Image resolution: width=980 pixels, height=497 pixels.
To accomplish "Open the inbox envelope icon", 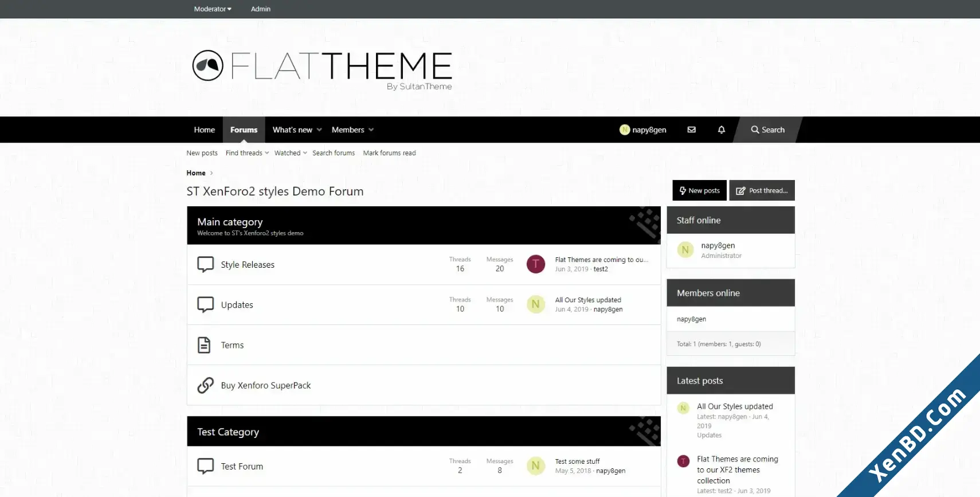I will coord(692,130).
